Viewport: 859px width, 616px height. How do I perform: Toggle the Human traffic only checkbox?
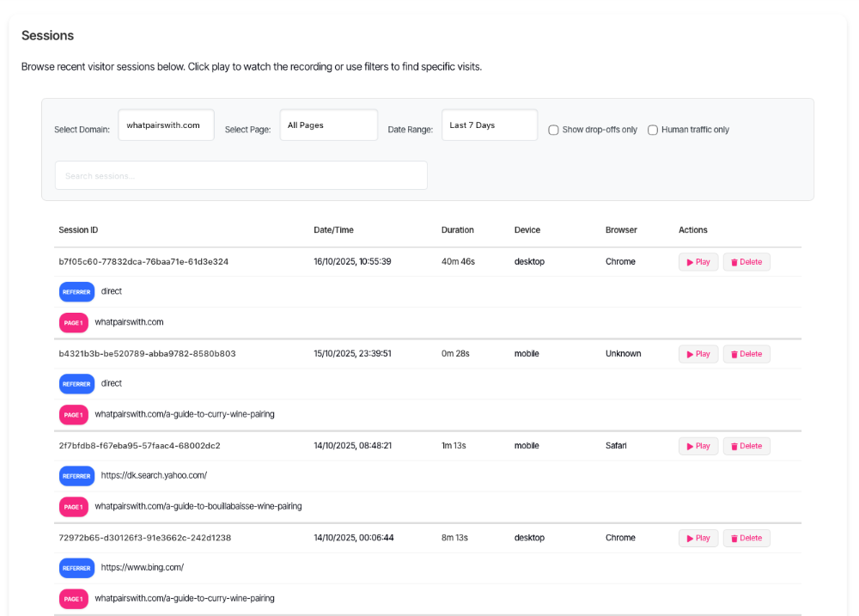(x=653, y=130)
